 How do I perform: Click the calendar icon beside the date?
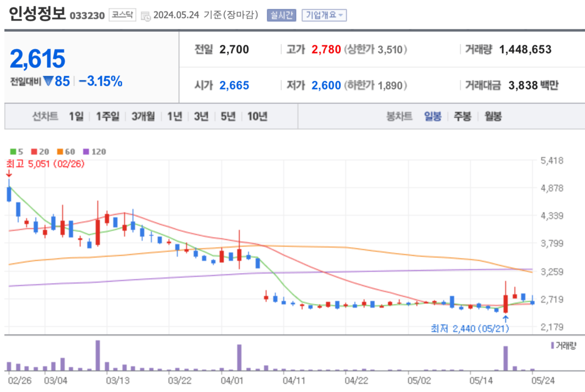pos(145,16)
